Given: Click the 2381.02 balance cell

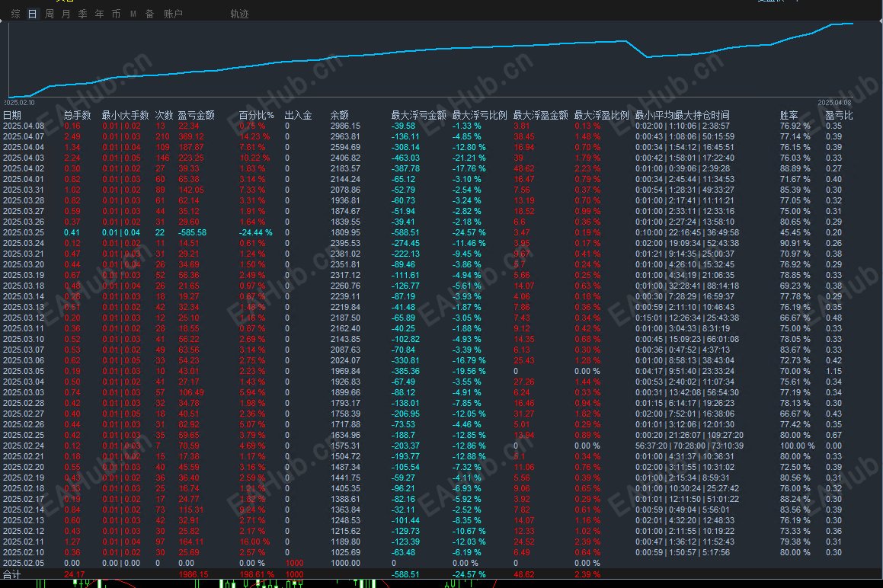Looking at the screenshot, I should (345, 254).
